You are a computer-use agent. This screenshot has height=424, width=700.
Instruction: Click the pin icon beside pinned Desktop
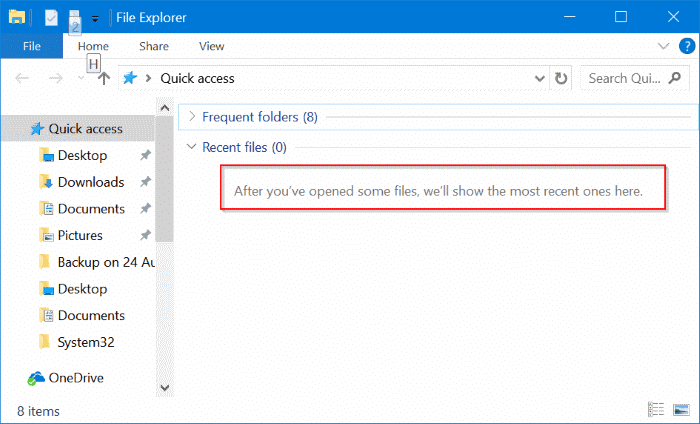146,155
